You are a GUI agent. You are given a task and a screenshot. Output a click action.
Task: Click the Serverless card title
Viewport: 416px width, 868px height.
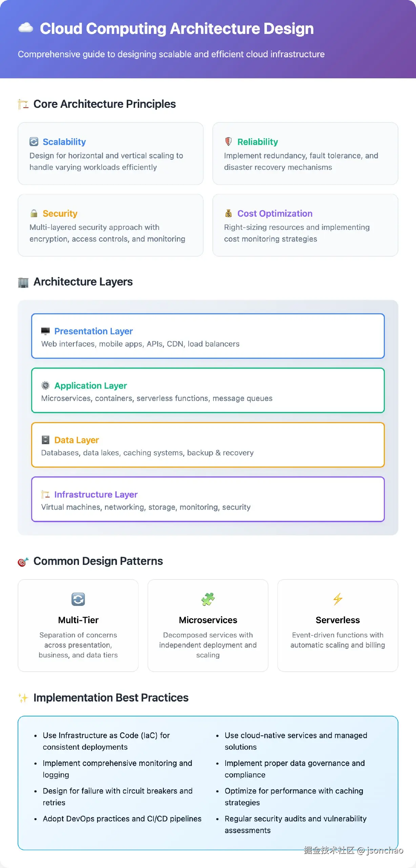click(338, 620)
